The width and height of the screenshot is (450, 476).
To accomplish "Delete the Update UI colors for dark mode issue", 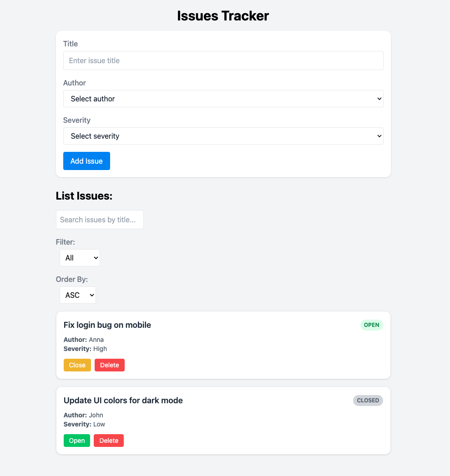I will tap(109, 441).
